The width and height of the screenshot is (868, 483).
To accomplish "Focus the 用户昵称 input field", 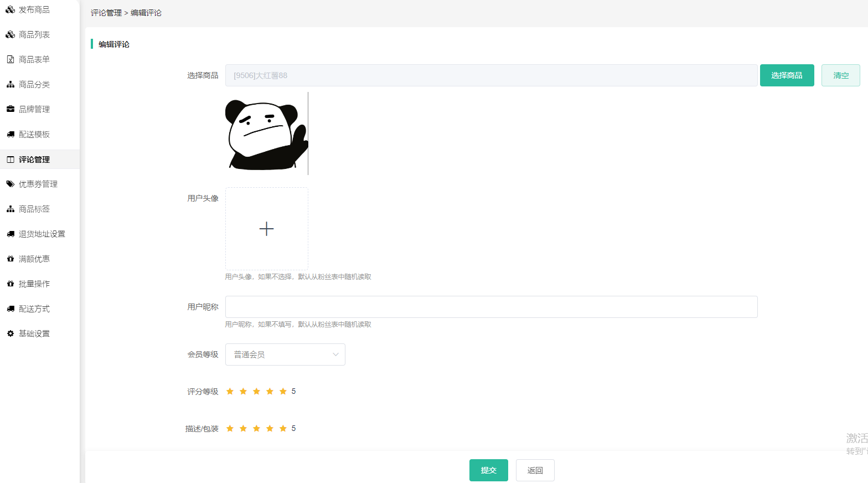I will point(491,307).
